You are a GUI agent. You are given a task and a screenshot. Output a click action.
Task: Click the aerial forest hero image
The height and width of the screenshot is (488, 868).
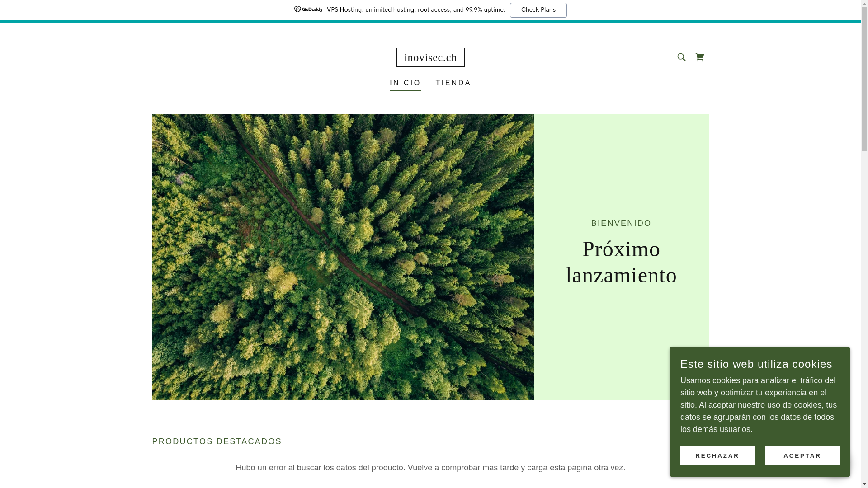pos(343,257)
